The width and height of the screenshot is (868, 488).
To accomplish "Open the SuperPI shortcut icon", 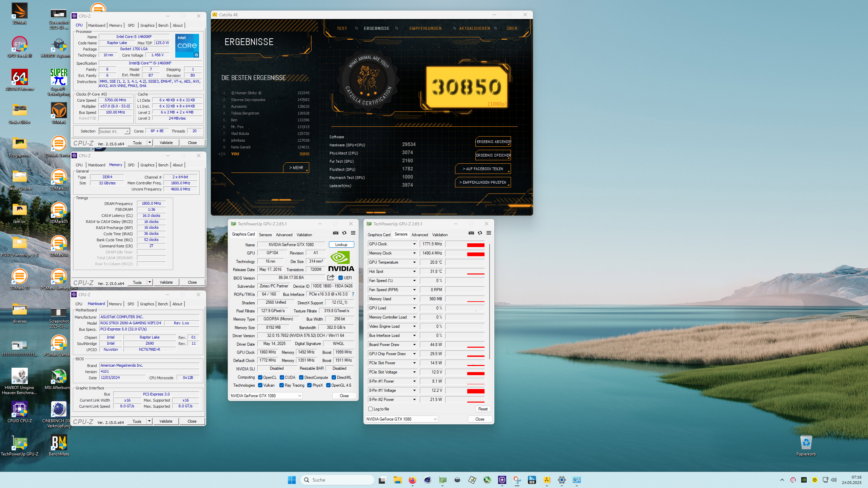I will click(x=59, y=82).
